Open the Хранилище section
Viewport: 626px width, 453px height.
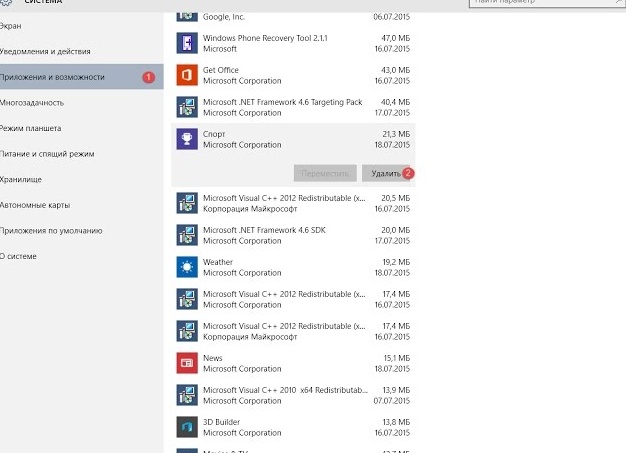tap(81, 179)
